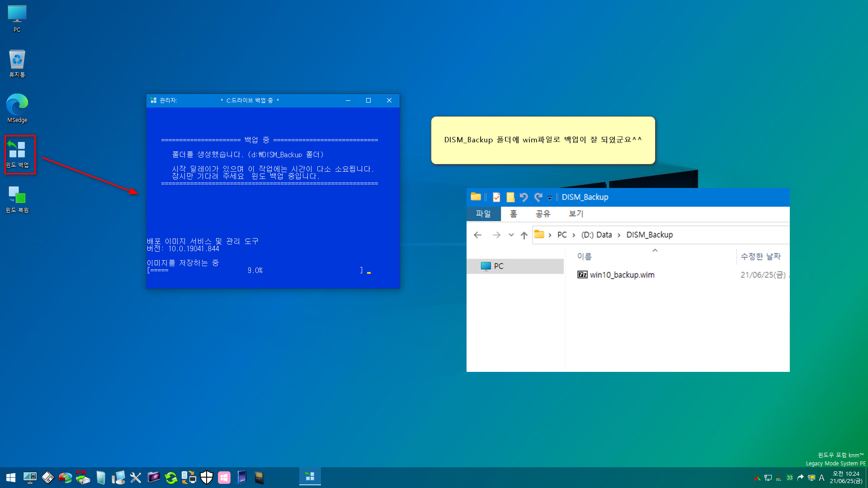Select the 윈도 백업 desktop shortcut
This screenshot has width=868, height=488.
(x=17, y=154)
